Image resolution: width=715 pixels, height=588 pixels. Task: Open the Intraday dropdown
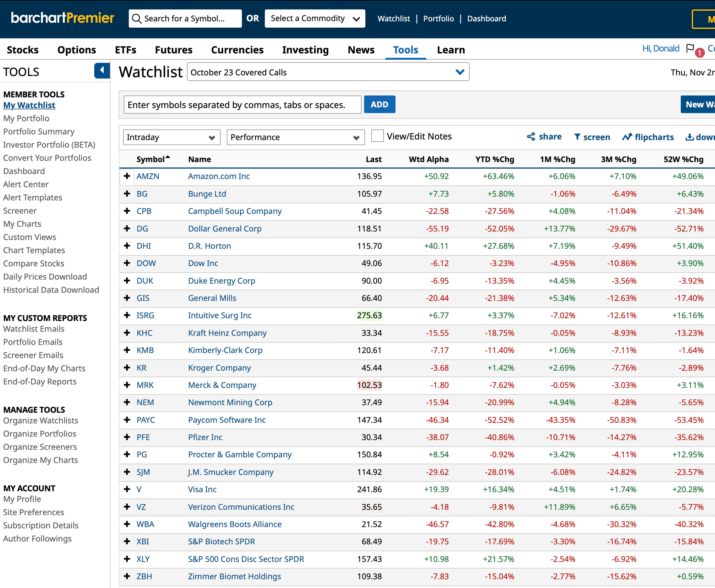[x=172, y=137]
